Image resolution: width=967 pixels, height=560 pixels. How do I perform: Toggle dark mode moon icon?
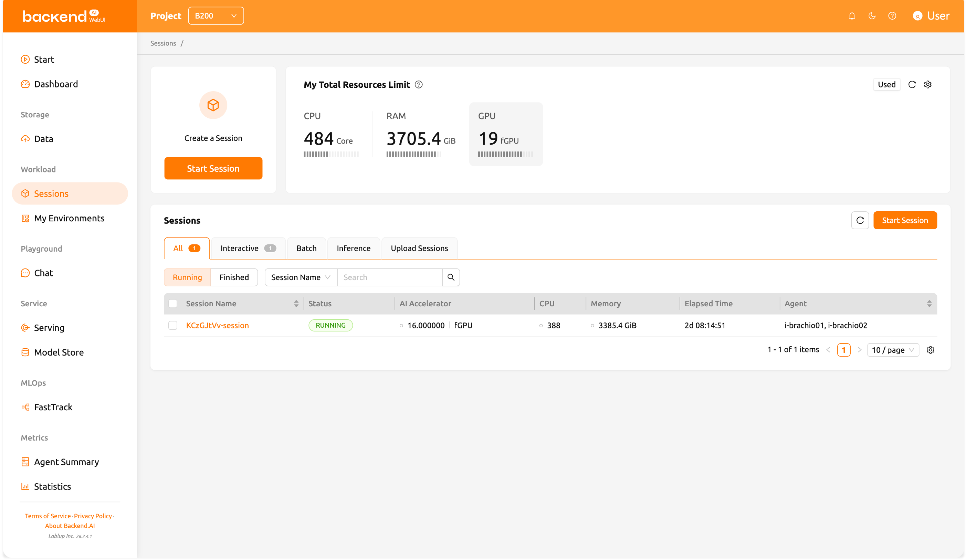[x=872, y=16]
